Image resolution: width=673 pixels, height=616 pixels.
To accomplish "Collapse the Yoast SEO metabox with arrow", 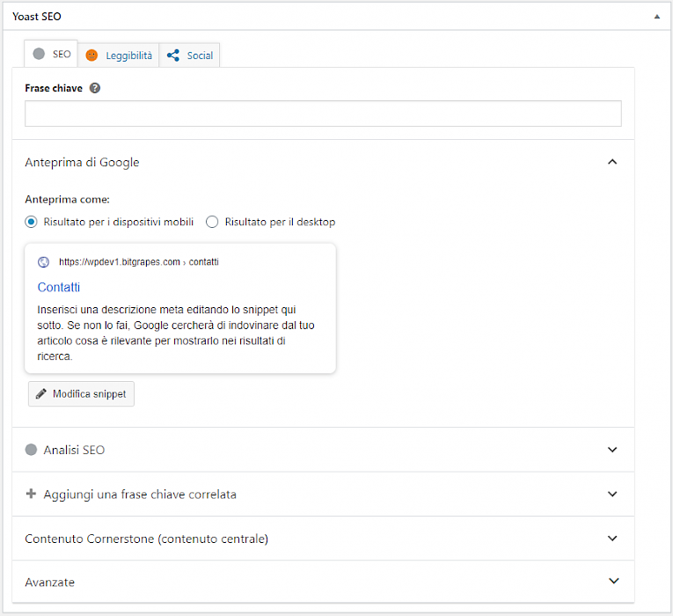I will coord(655,16).
